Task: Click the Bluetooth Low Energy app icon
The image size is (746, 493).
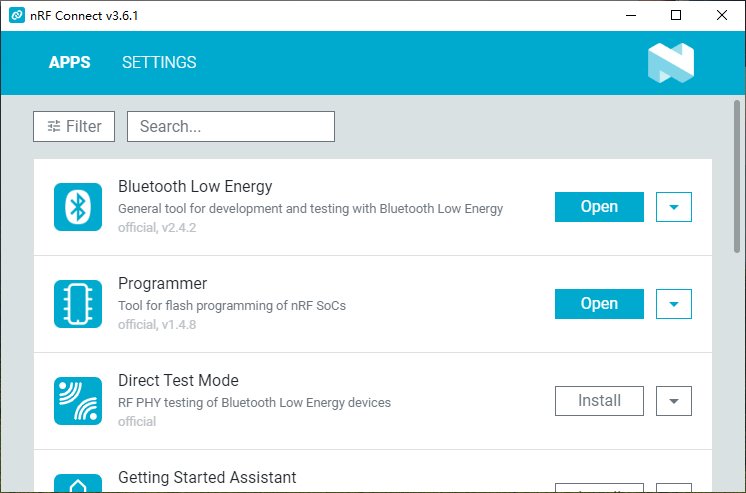Action: click(78, 207)
